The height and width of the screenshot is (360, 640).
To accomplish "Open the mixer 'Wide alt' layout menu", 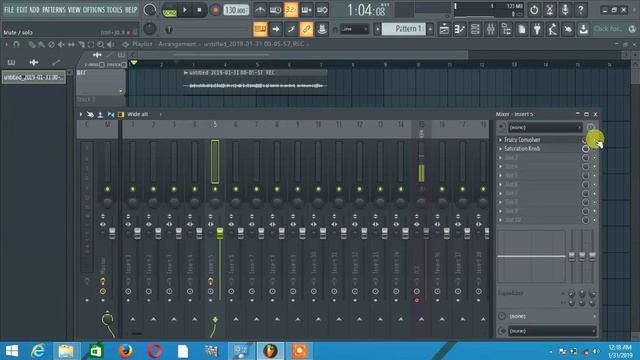I will coord(138,114).
